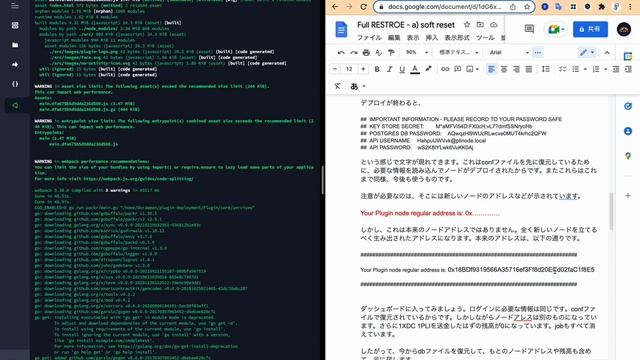This screenshot has height=360, width=640.
Task: Toggle bold formatting
Action: pyautogui.click(x=377, y=69)
